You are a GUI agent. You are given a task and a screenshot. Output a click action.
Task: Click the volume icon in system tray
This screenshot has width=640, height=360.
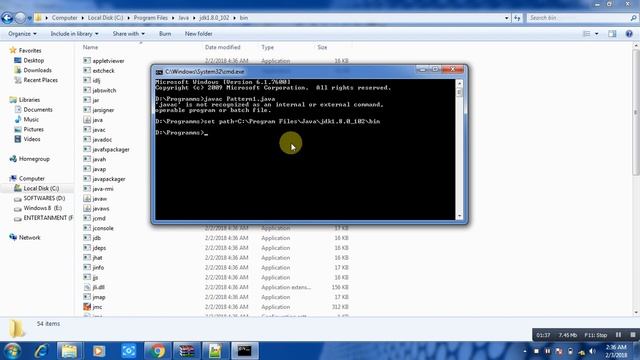pyautogui.click(x=592, y=351)
